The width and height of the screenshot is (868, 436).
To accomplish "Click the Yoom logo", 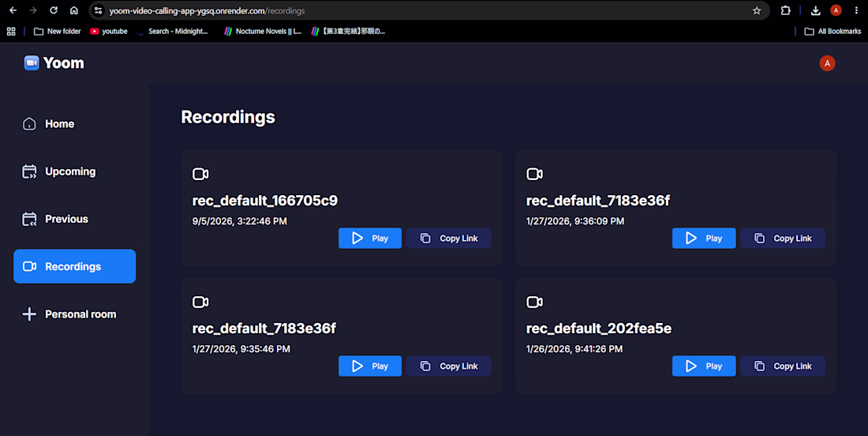I will [x=54, y=63].
